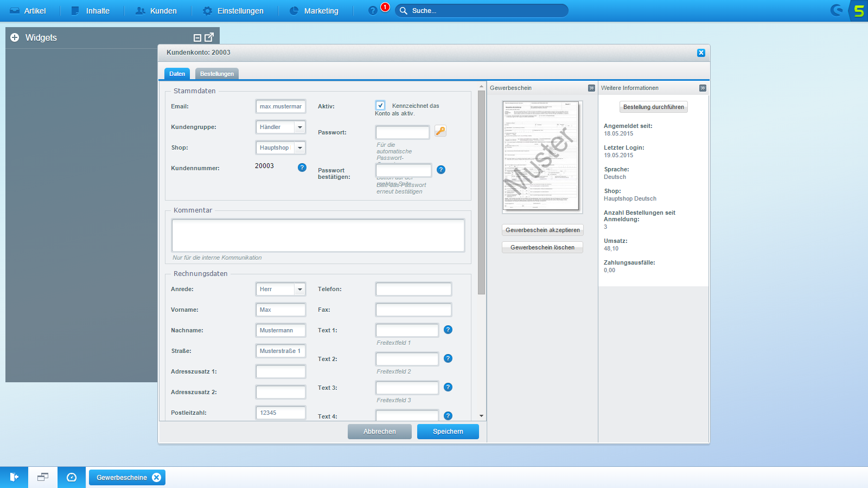
Task: Click window manager icon in taskbar
Action: click(43, 477)
